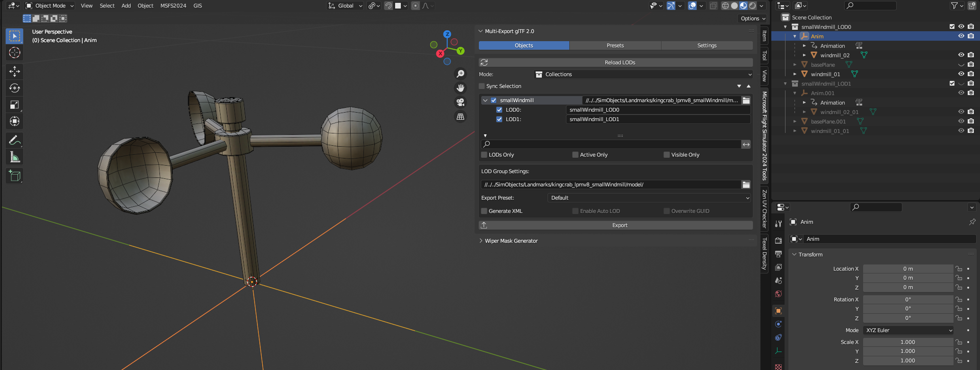Select the Rotate tool
The height and width of the screenshot is (370, 980).
[x=15, y=88]
